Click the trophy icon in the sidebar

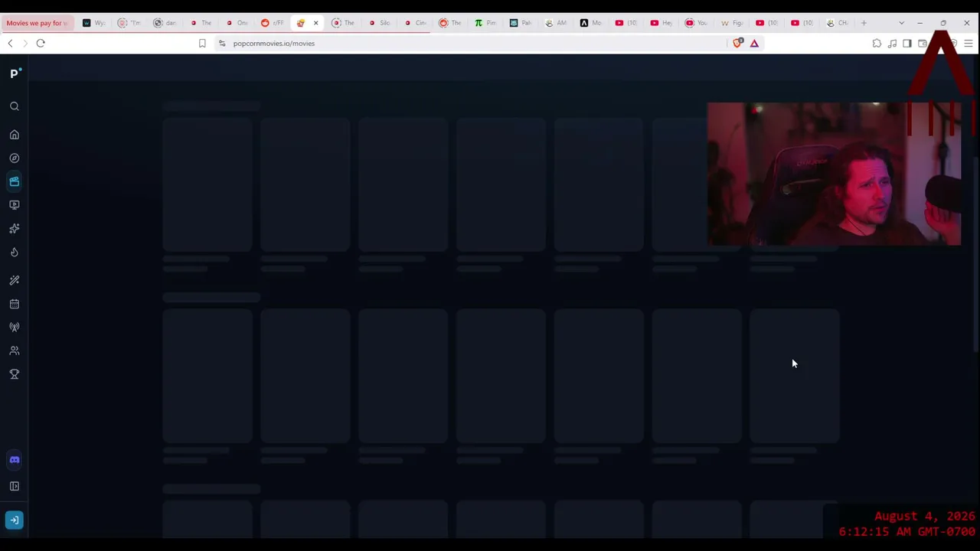pyautogui.click(x=15, y=373)
